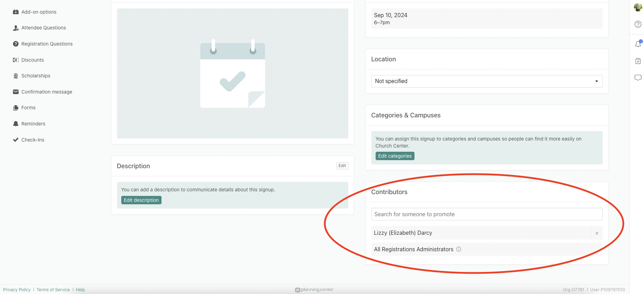Open the tasks clipboard icon
The width and height of the screenshot is (644, 294).
pyautogui.click(x=638, y=61)
